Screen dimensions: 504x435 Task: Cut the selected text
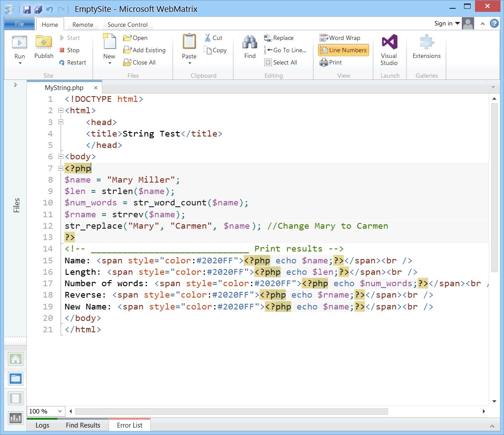[214, 38]
